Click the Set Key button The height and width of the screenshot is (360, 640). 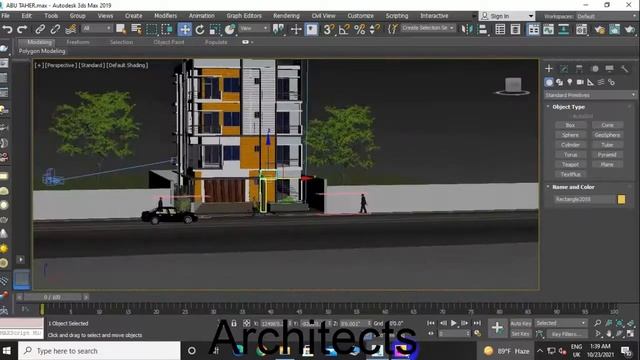point(521,334)
